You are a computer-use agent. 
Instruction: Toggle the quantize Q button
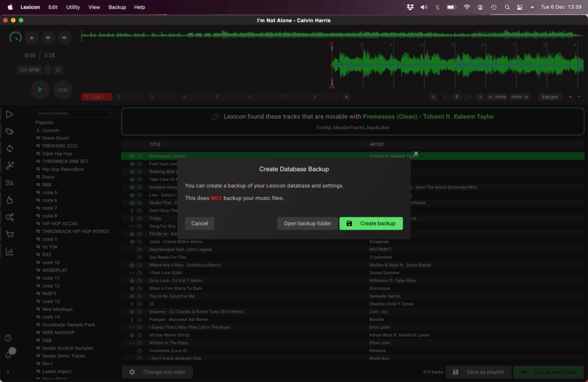pos(58,70)
